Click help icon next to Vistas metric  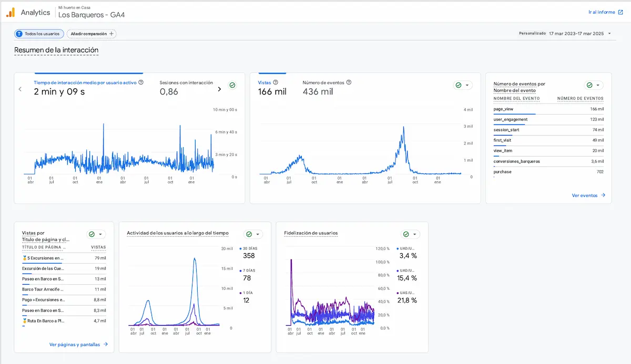tap(276, 82)
